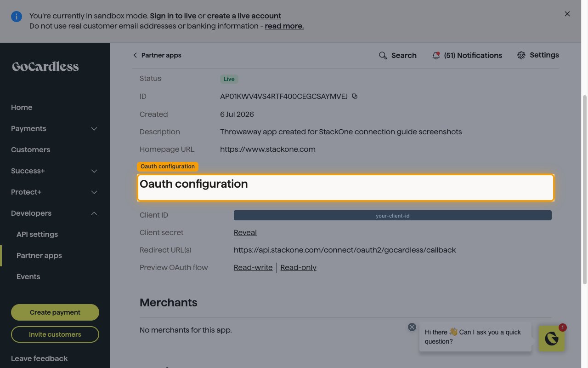Viewport: 588px width, 368px height.
Task: Click the page vertical scrollbar
Action: pyautogui.click(x=585, y=190)
